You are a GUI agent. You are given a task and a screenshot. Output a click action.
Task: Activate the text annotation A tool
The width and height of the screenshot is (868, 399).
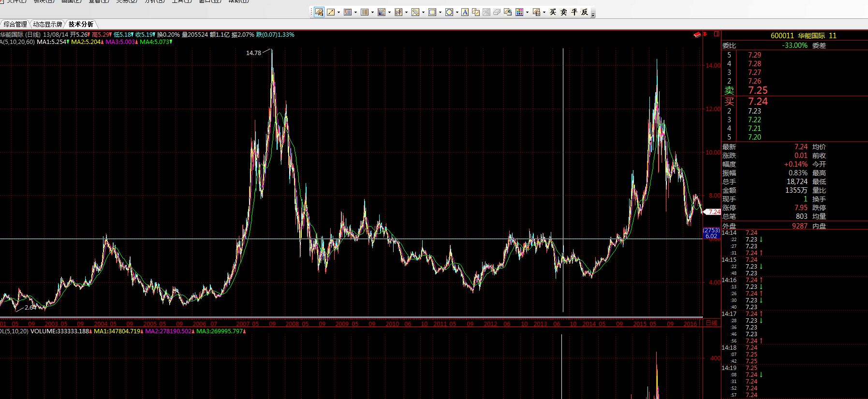[x=465, y=12]
